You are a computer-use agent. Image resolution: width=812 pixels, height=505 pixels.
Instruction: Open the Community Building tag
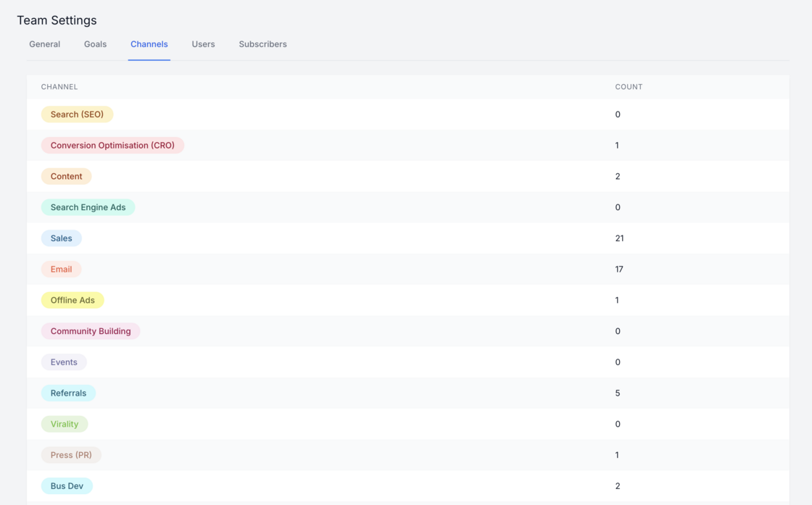click(x=91, y=332)
